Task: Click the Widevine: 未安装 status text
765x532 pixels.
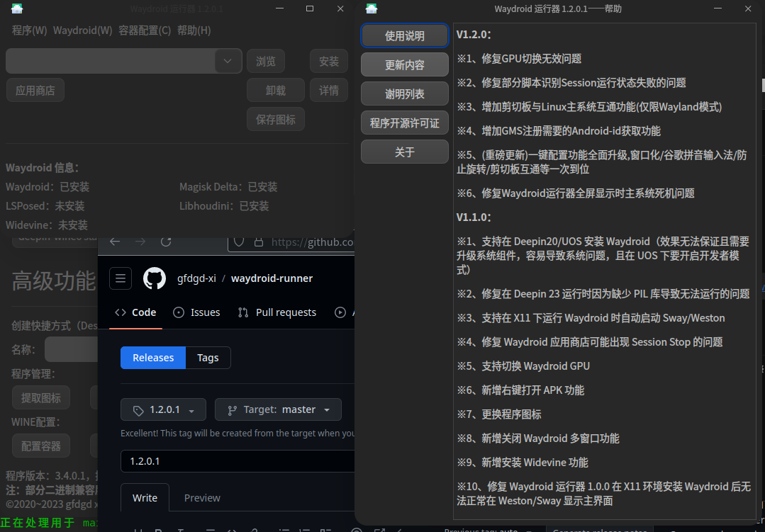Action: tap(47, 225)
